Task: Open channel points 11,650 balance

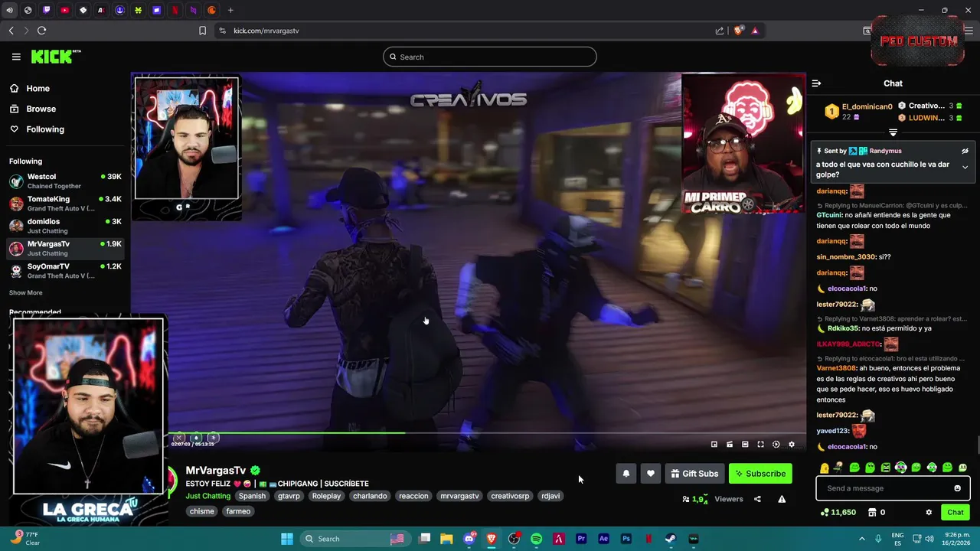Action: pyautogui.click(x=838, y=512)
